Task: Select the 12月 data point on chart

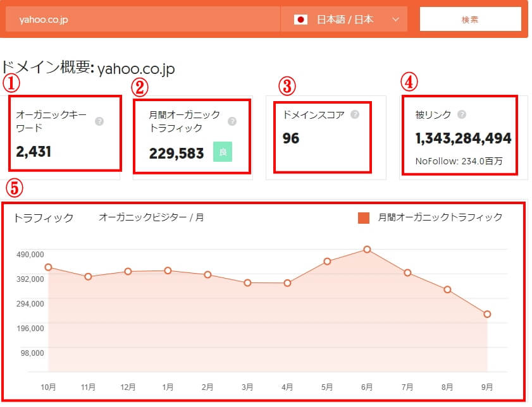Action: point(128,272)
